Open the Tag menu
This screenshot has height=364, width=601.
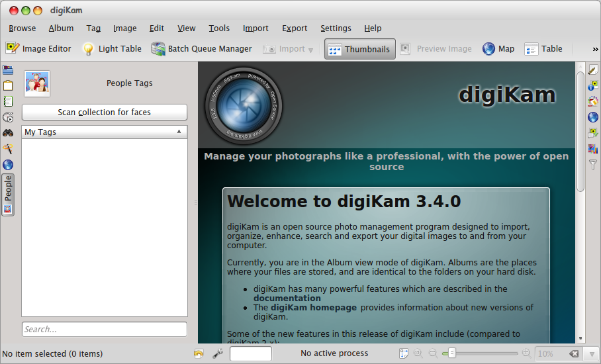(x=93, y=28)
